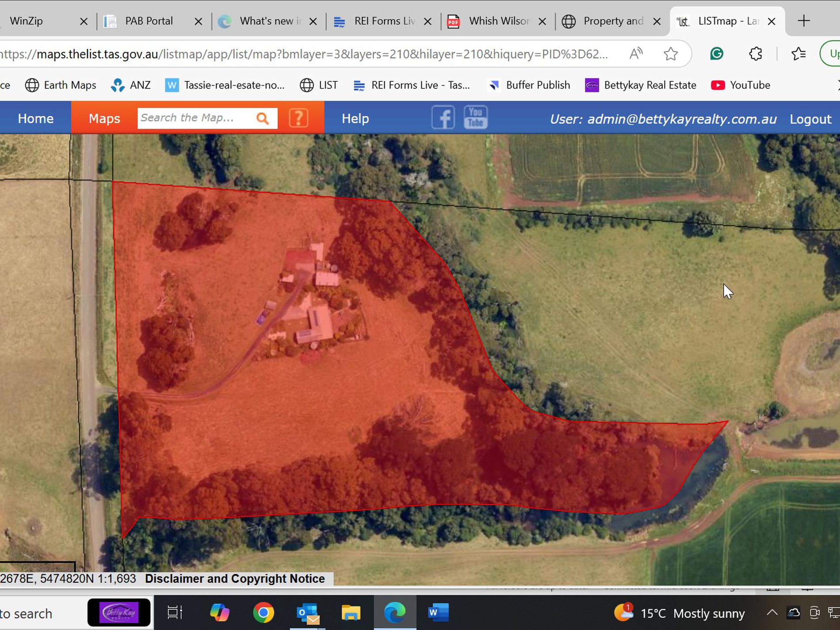The width and height of the screenshot is (840, 630).
Task: Open the LIST YouTube channel icon
Action: [x=476, y=118]
